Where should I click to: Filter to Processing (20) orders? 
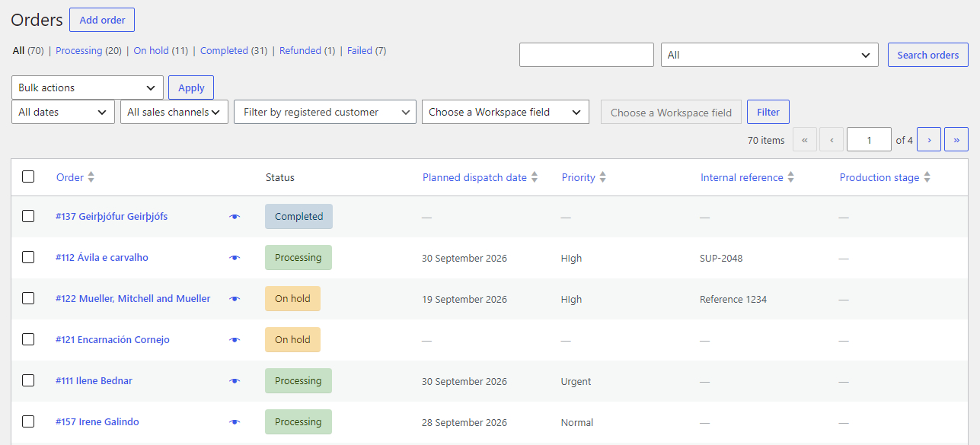[88, 51]
